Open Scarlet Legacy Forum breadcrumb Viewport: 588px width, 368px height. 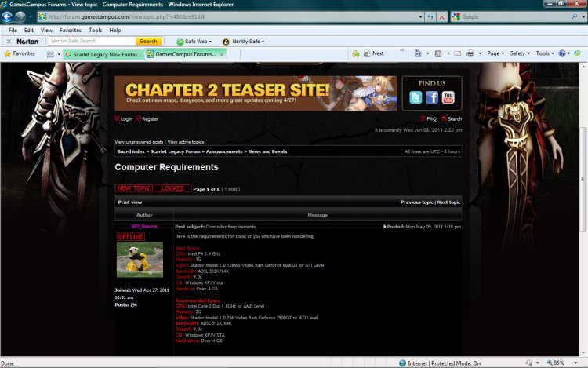pyautogui.click(x=175, y=151)
